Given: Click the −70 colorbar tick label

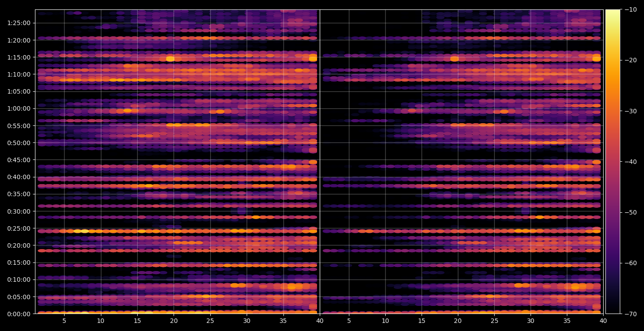Looking at the screenshot, I should (x=630, y=314).
